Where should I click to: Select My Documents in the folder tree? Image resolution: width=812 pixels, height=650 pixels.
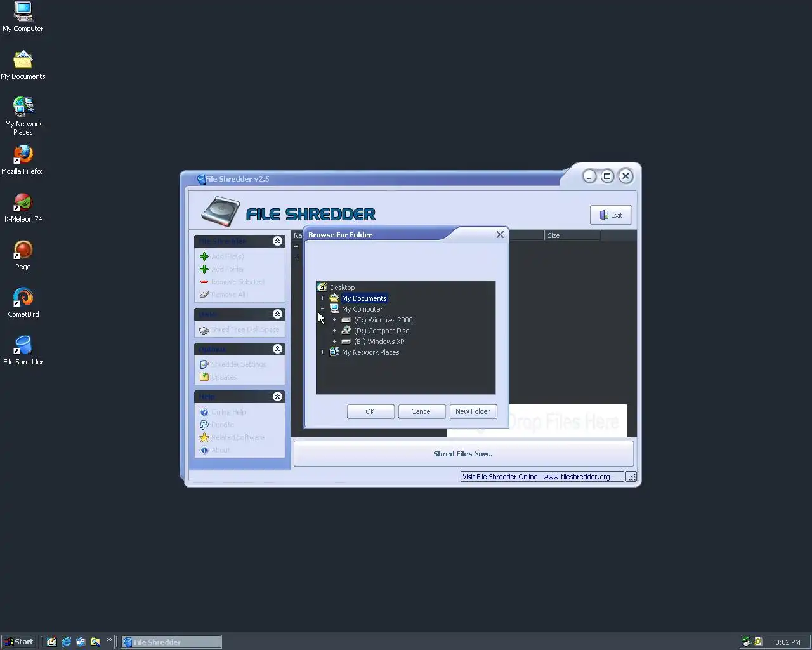364,298
